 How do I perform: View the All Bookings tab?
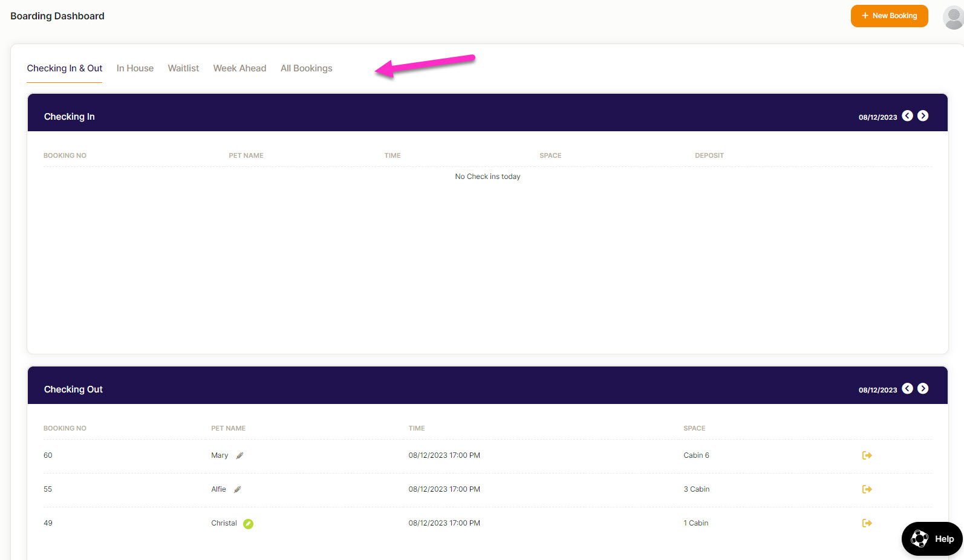(306, 68)
